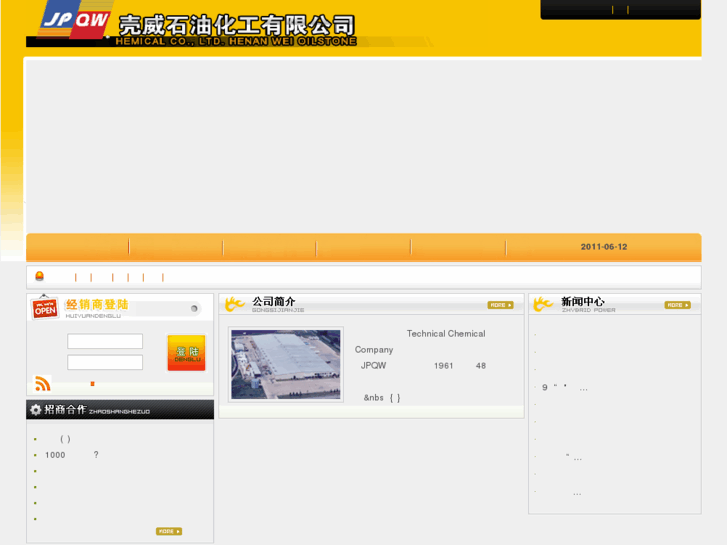This screenshot has height=545, width=727.
Task: Click the Technical Chemical Company intro text
Action: (x=445, y=334)
